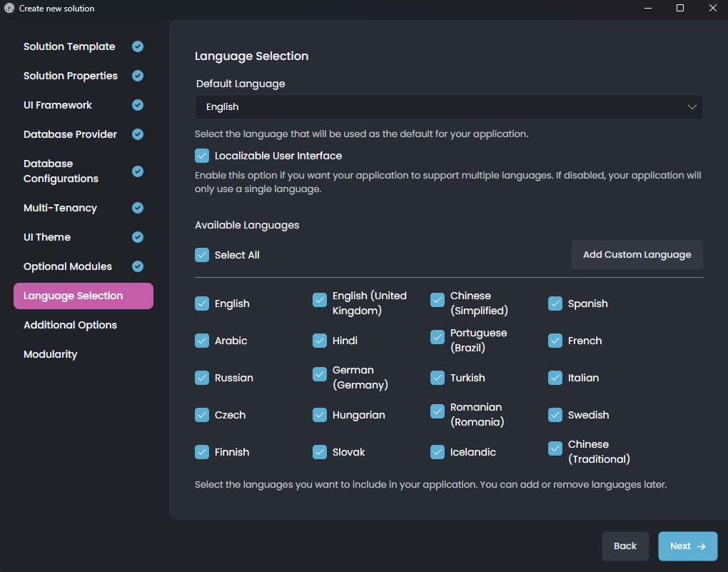Return to the Solution Properties step
Image resolution: width=728 pixels, height=572 pixels.
coord(70,76)
